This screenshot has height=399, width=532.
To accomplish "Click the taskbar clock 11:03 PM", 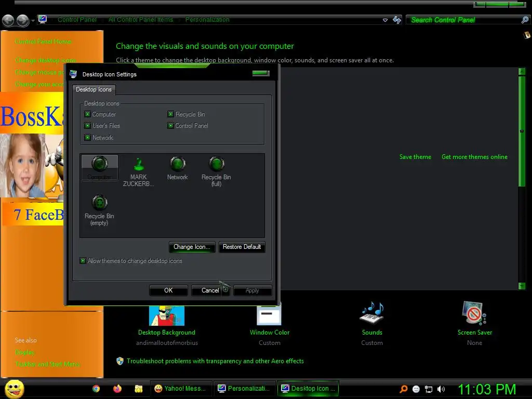I will click(x=487, y=389).
